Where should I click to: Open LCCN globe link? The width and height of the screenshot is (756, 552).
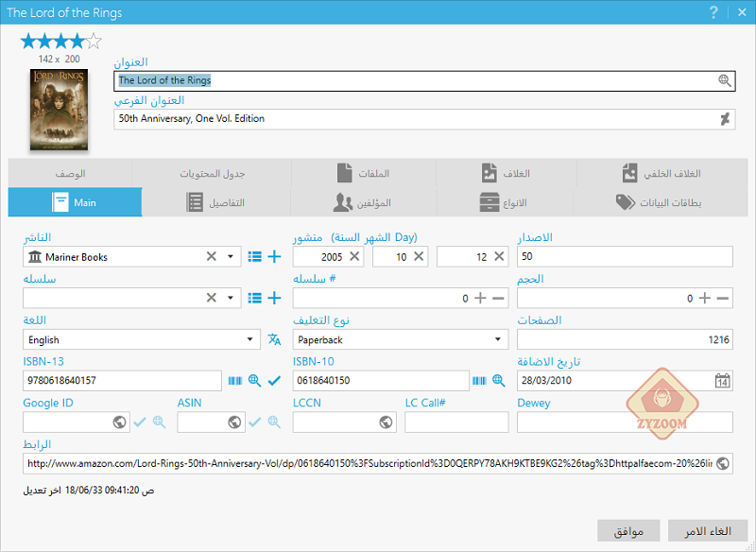tap(386, 423)
